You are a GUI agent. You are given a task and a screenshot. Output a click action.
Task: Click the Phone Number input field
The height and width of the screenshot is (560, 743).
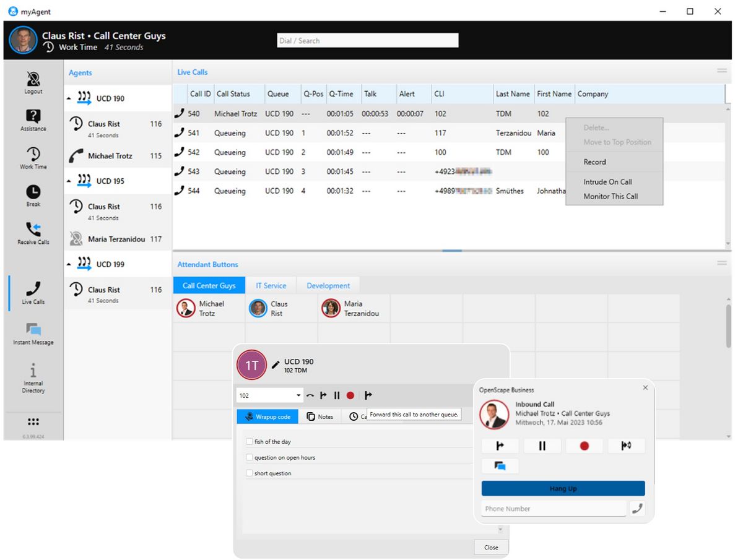[551, 509]
